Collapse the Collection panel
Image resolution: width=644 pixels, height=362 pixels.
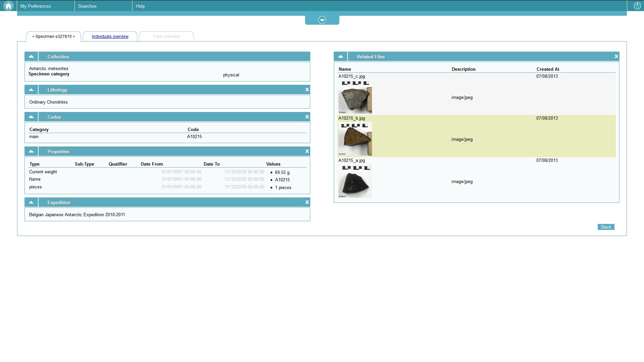31,56
